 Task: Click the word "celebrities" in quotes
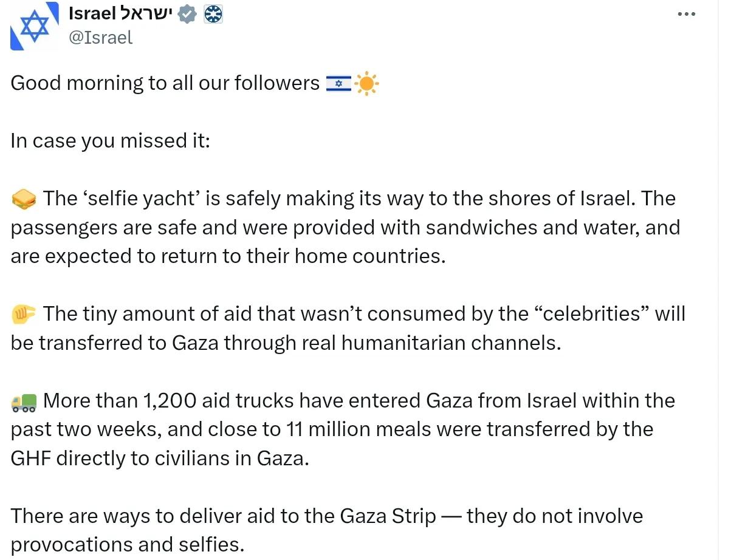(584, 314)
